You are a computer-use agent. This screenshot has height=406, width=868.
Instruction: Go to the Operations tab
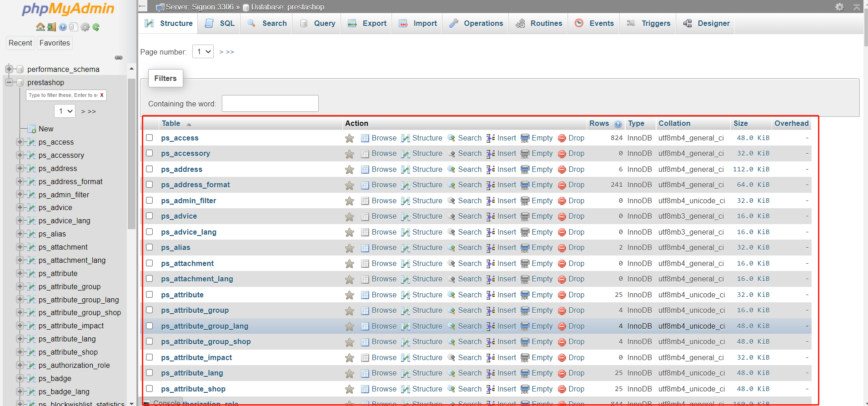476,24
